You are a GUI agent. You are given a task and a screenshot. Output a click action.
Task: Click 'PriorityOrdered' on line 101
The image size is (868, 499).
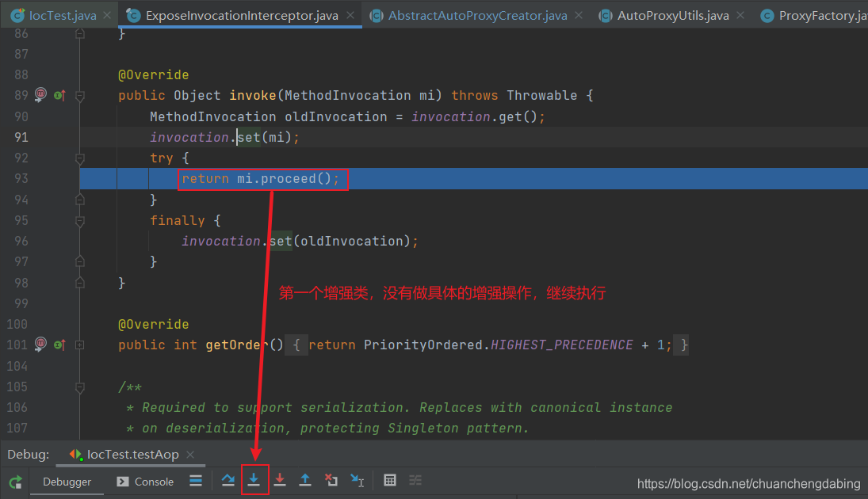pyautogui.click(x=423, y=345)
